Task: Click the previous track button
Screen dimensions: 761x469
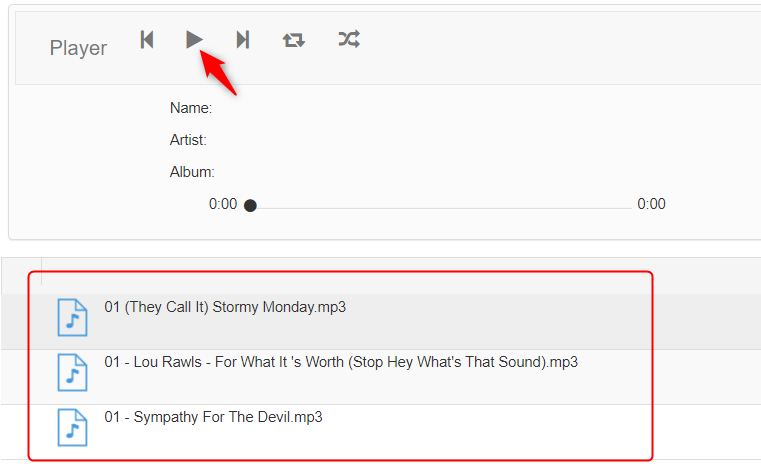Action: click(147, 40)
